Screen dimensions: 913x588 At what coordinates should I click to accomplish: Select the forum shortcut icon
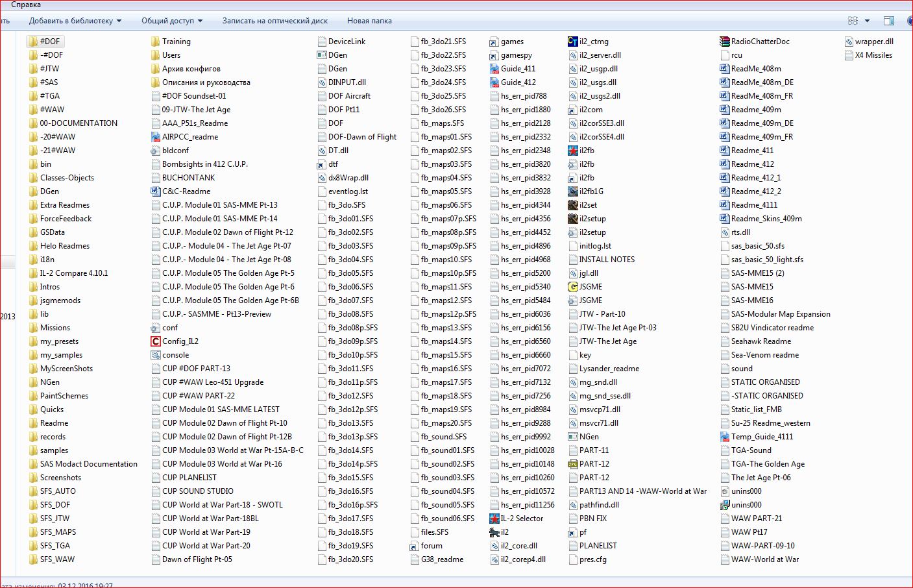[x=414, y=546]
